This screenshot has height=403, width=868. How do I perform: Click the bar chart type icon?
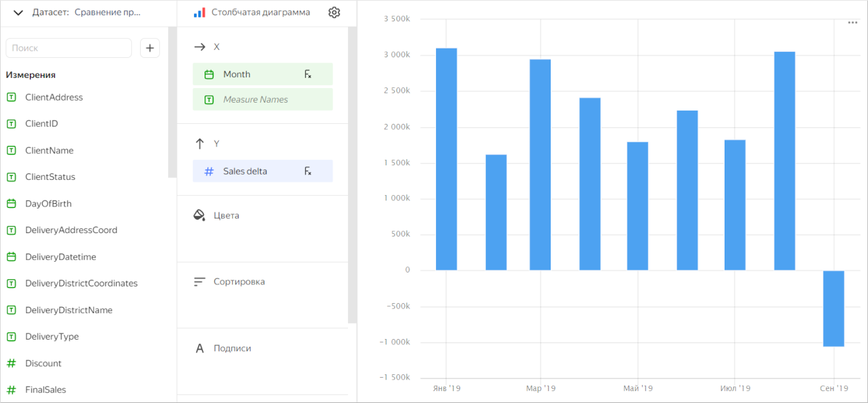[199, 13]
